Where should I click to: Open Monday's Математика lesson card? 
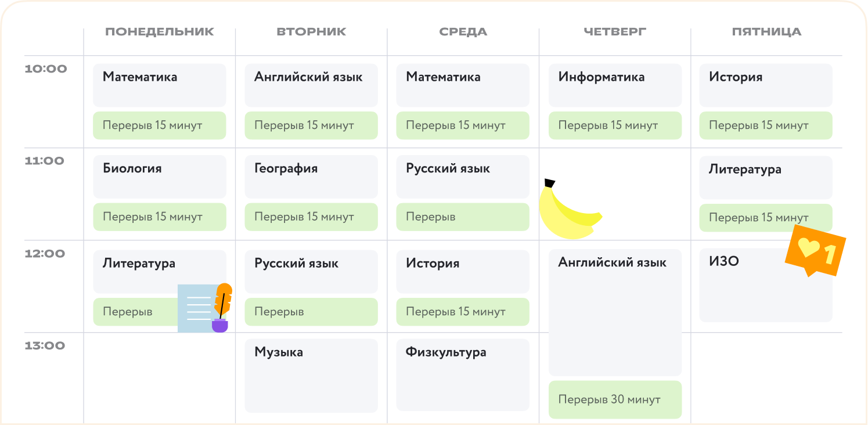coord(159,85)
